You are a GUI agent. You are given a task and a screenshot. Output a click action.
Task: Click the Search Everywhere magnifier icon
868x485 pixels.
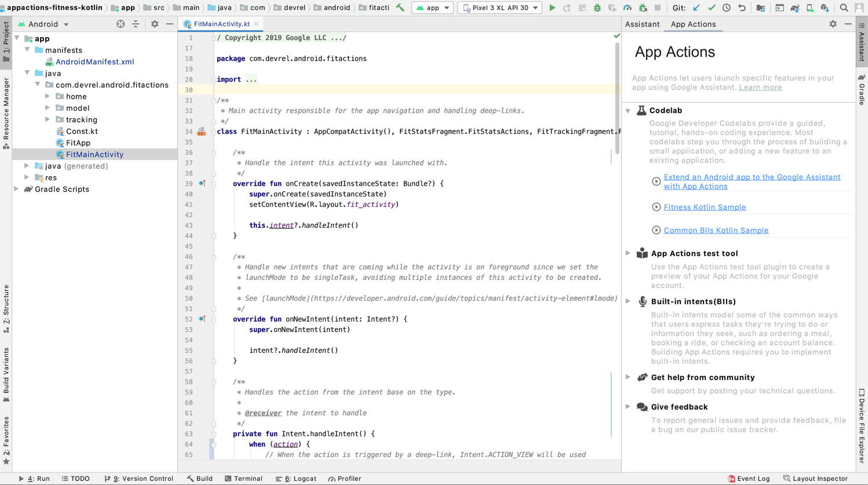844,8
